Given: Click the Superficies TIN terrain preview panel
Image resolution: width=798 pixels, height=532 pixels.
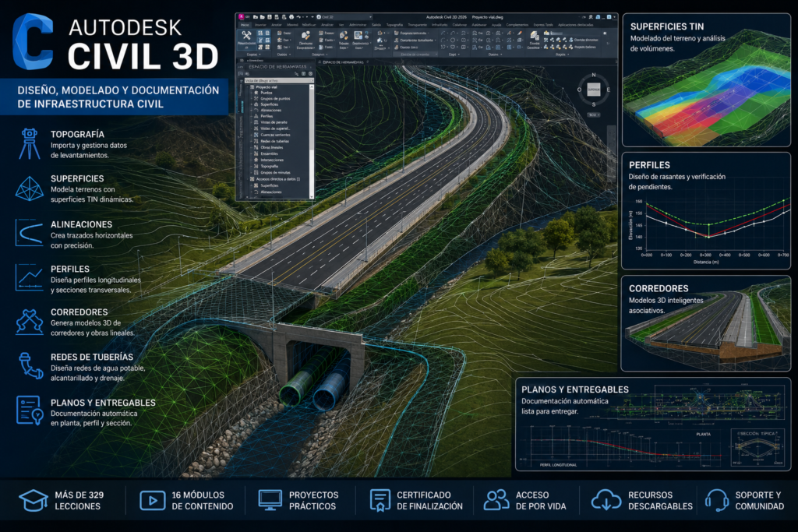Looking at the screenshot, I should [x=706, y=80].
